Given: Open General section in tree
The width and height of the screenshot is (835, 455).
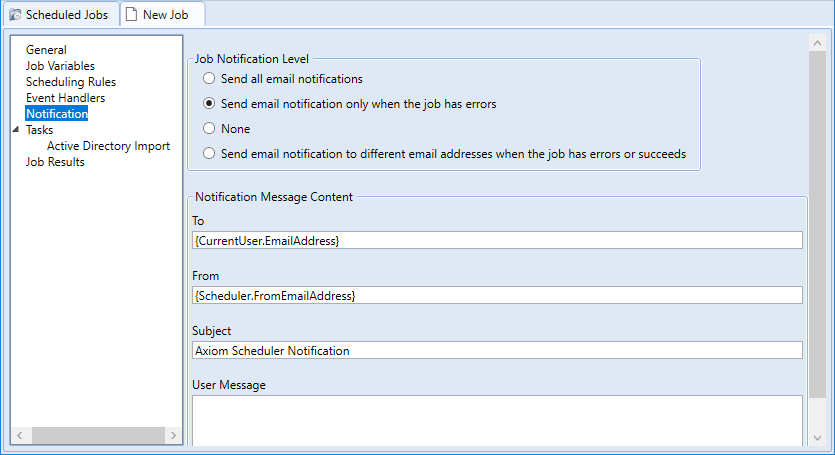Looking at the screenshot, I should (46, 50).
